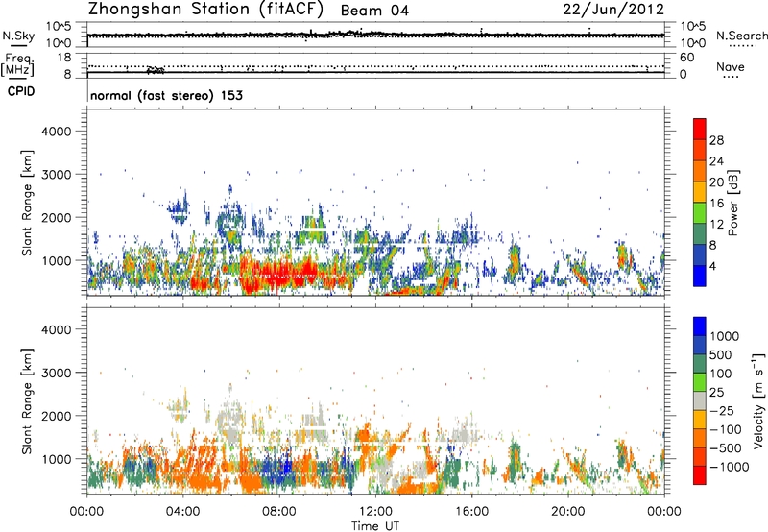
Task: Click the '-500' label on velocity colorbar
Action: pos(726,448)
